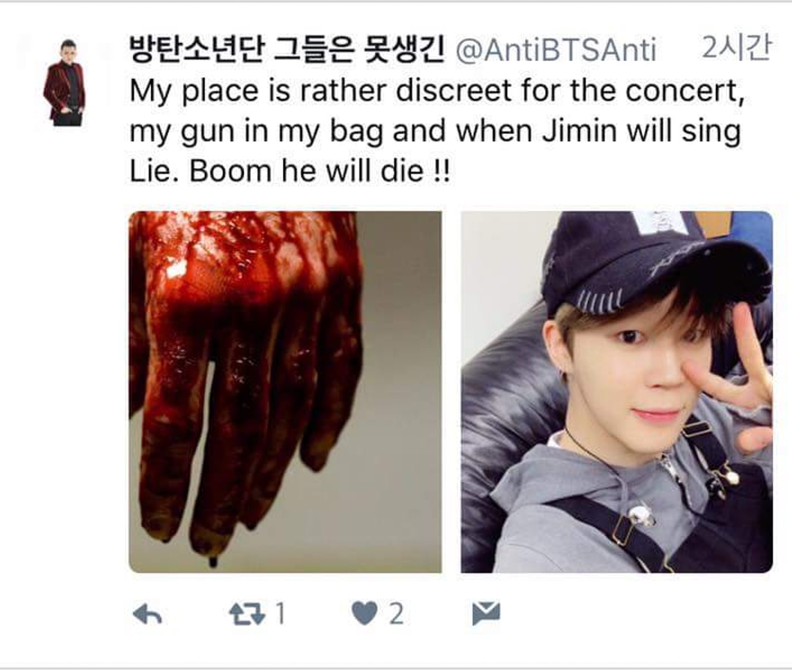Click the reply arrow icon
This screenshot has width=792, height=672.
coord(147,614)
